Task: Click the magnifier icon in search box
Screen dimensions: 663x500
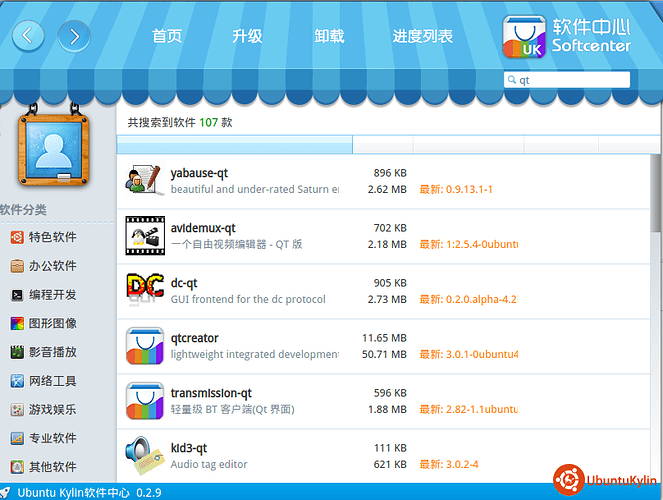Action: click(x=512, y=79)
